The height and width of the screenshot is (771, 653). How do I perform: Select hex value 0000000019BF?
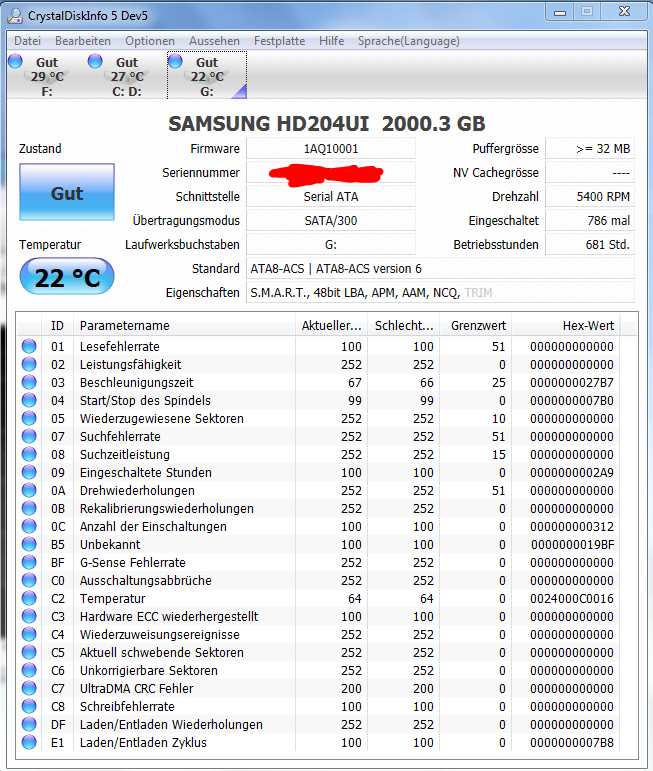pos(572,545)
